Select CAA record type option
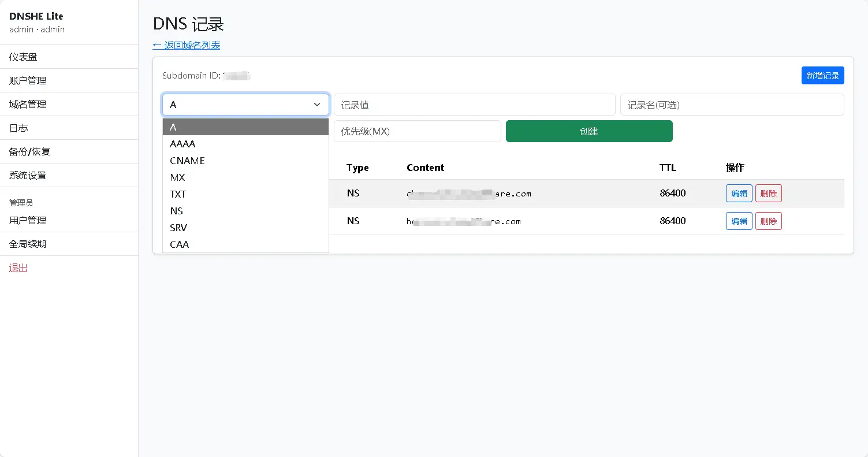This screenshot has width=868, height=457. click(179, 244)
